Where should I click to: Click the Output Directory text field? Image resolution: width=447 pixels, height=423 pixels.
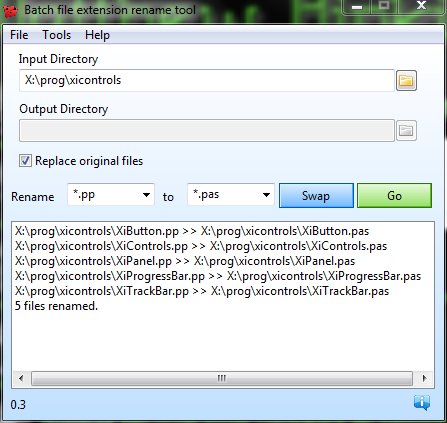207,130
